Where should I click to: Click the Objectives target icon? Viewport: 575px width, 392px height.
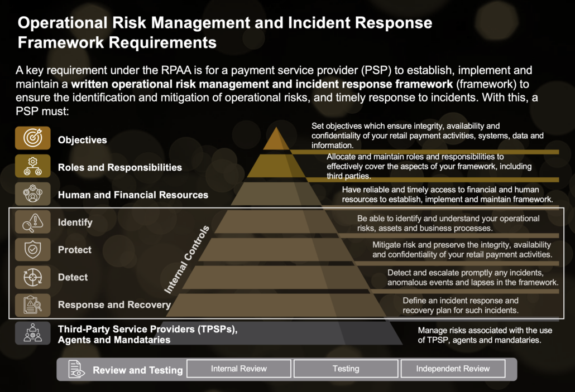32,138
